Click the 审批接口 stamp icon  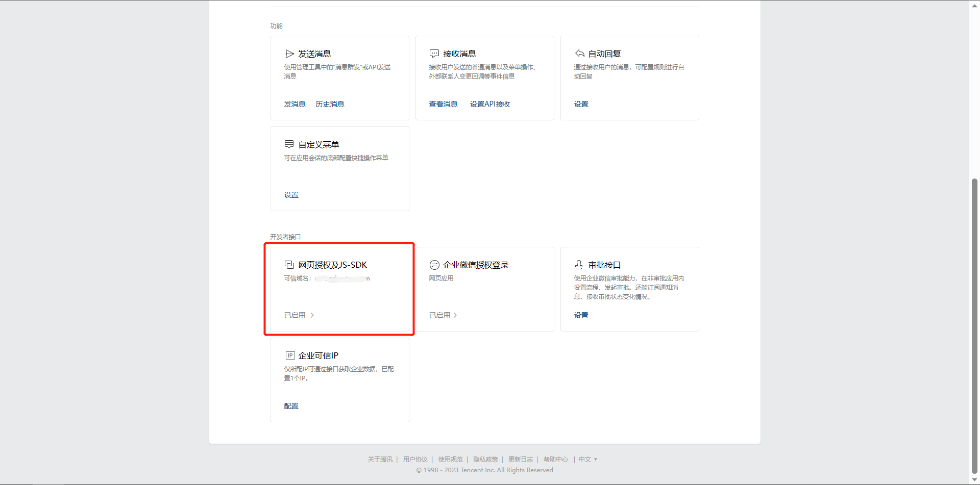coord(579,265)
